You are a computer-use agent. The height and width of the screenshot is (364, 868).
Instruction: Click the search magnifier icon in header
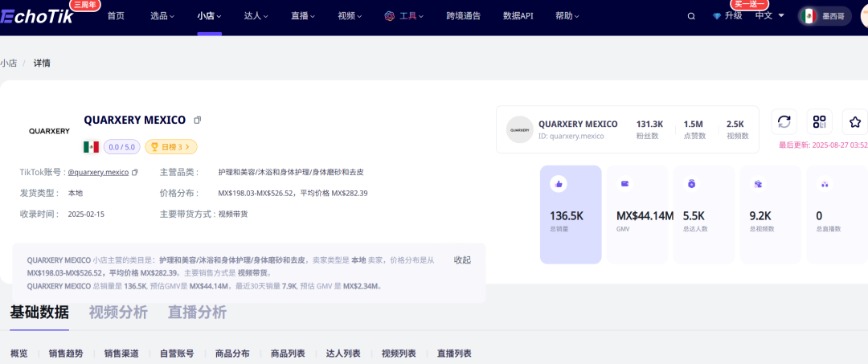click(x=691, y=16)
